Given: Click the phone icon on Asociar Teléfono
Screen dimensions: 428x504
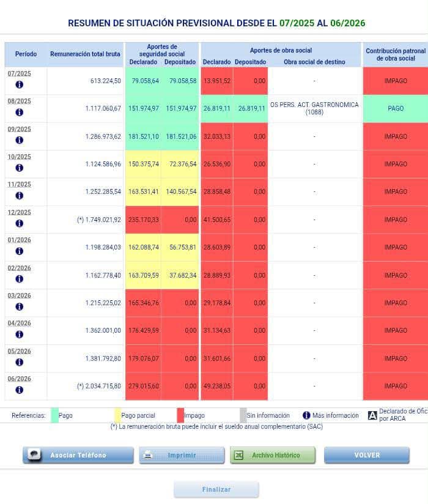Looking at the screenshot, I should pos(34,455).
